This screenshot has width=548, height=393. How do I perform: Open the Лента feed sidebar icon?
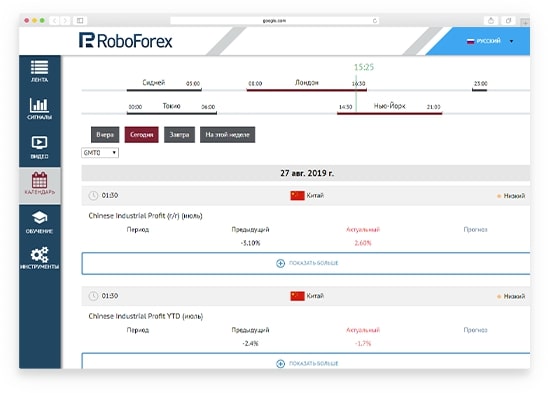[x=39, y=71]
